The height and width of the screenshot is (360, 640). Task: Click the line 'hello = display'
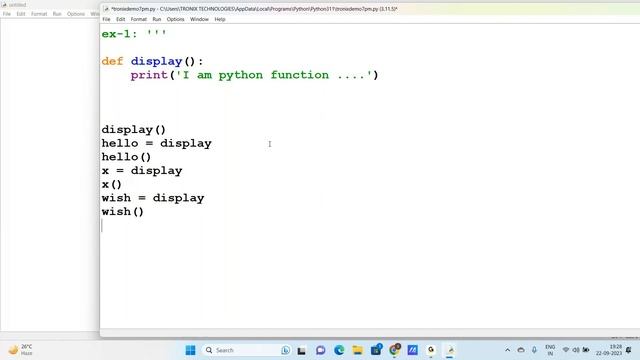tap(156, 143)
